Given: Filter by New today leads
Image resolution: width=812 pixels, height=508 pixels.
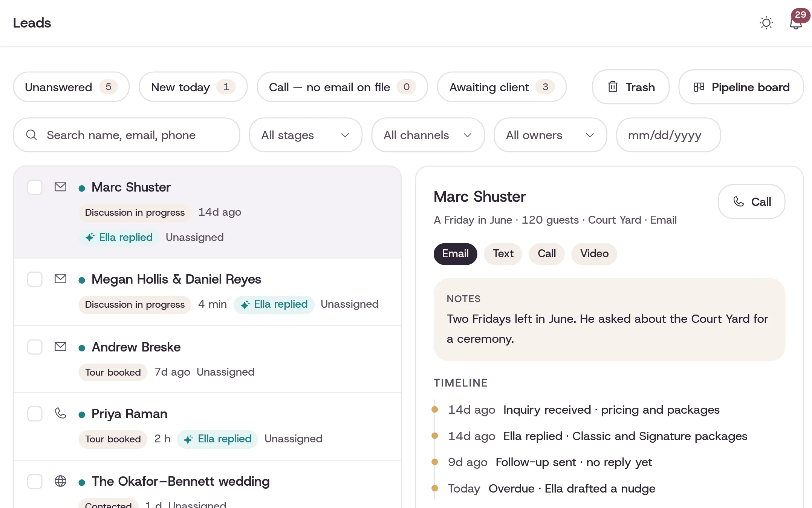Looking at the screenshot, I should tap(193, 87).
